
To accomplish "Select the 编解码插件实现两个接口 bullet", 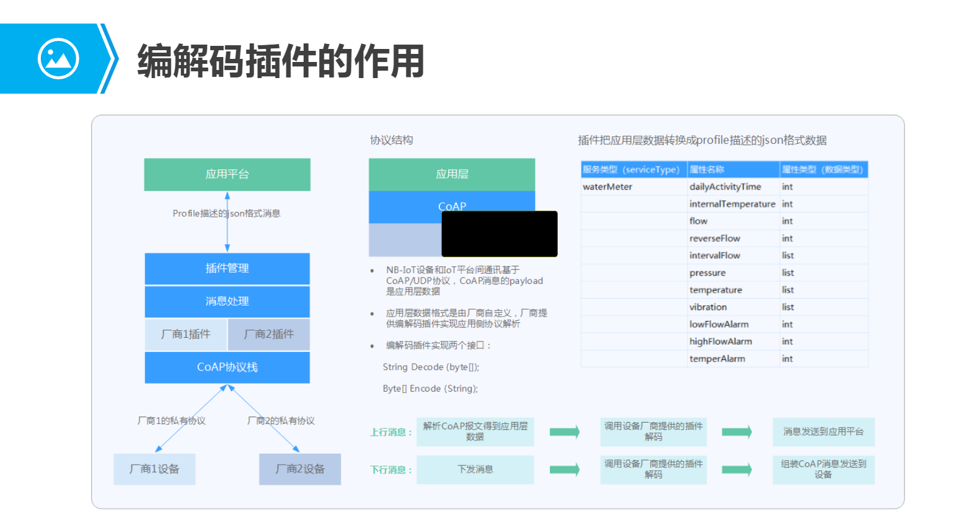I will [x=438, y=345].
